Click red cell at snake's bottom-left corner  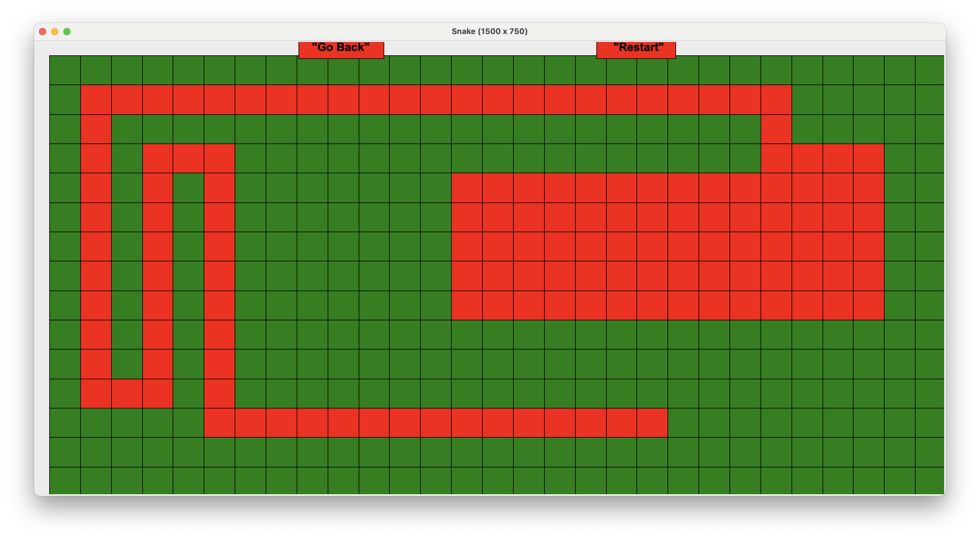click(96, 393)
